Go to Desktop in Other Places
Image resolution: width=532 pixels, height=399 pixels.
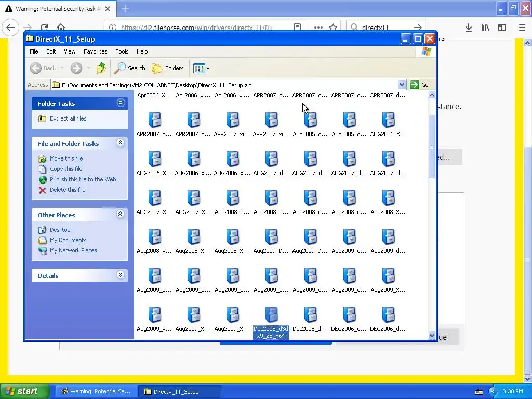pyautogui.click(x=60, y=230)
